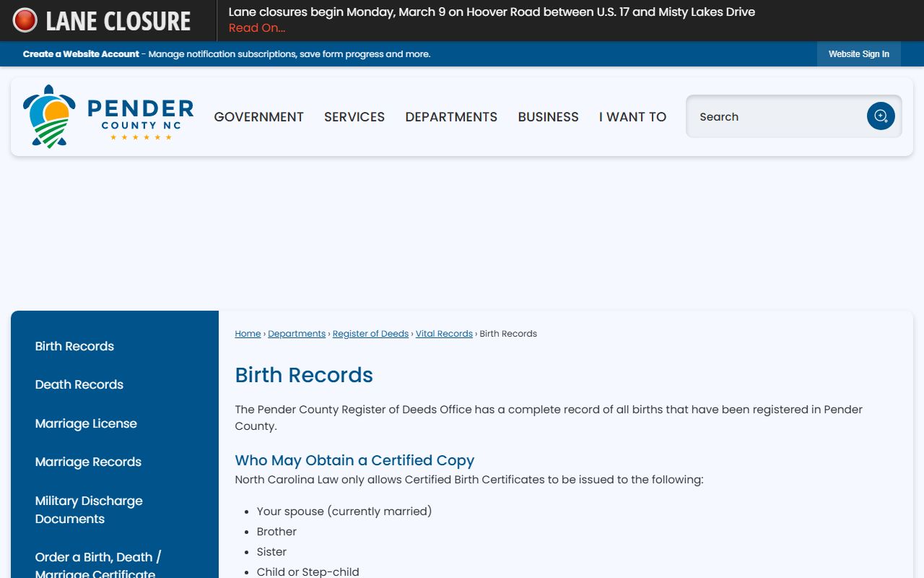Screen dimensions: 924x578
Task: Click the Website Sign In button
Action: click(x=859, y=54)
